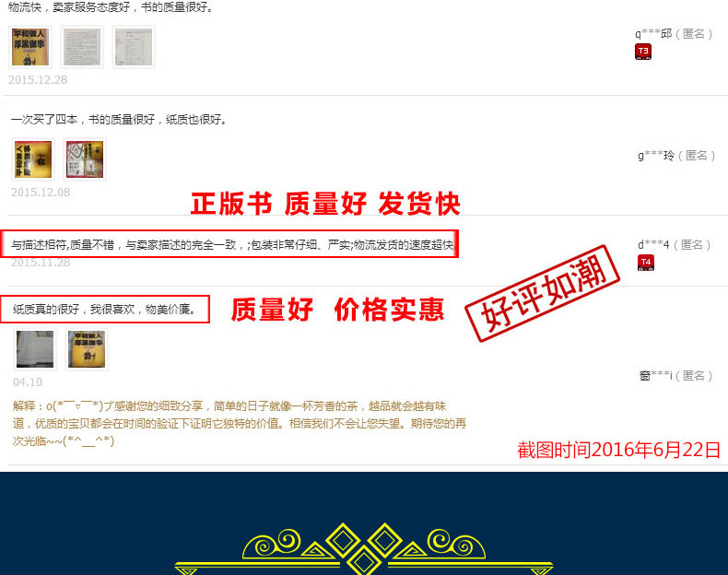Click the red headline 正版书 质量好 发货快
728x575 pixels.
point(325,204)
